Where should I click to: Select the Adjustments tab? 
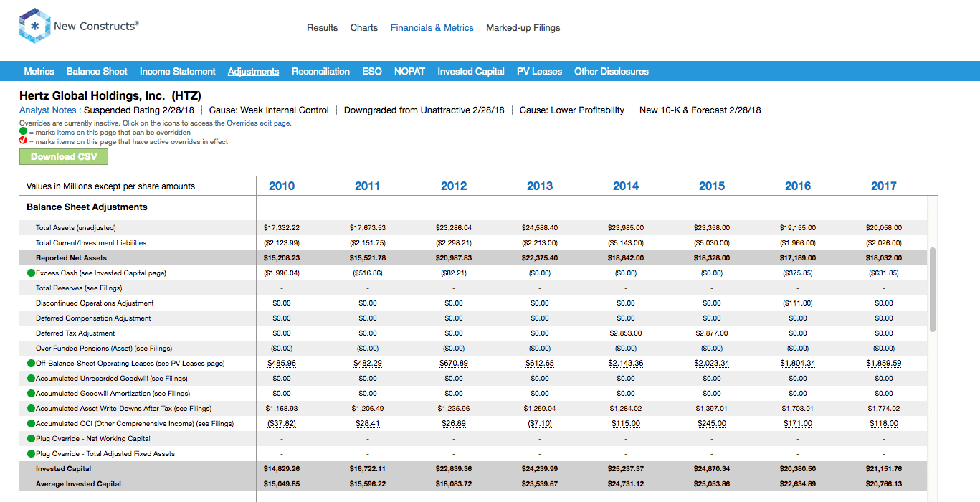pos(253,72)
